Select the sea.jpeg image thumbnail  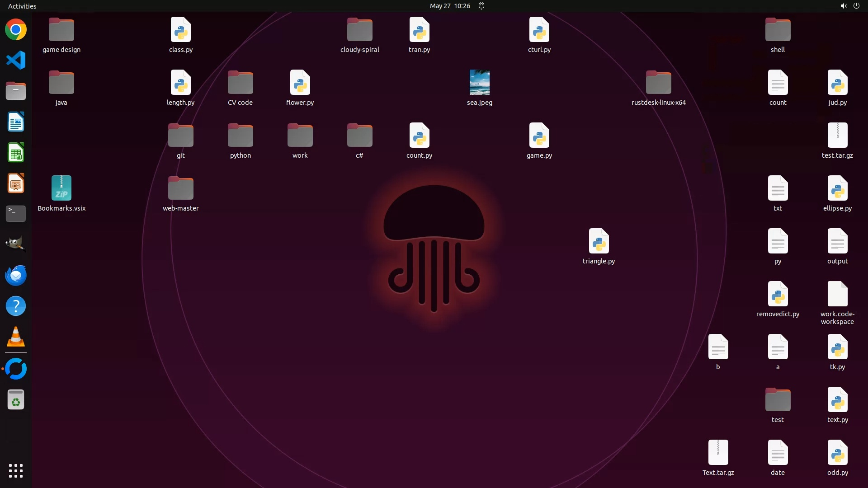pyautogui.click(x=479, y=83)
